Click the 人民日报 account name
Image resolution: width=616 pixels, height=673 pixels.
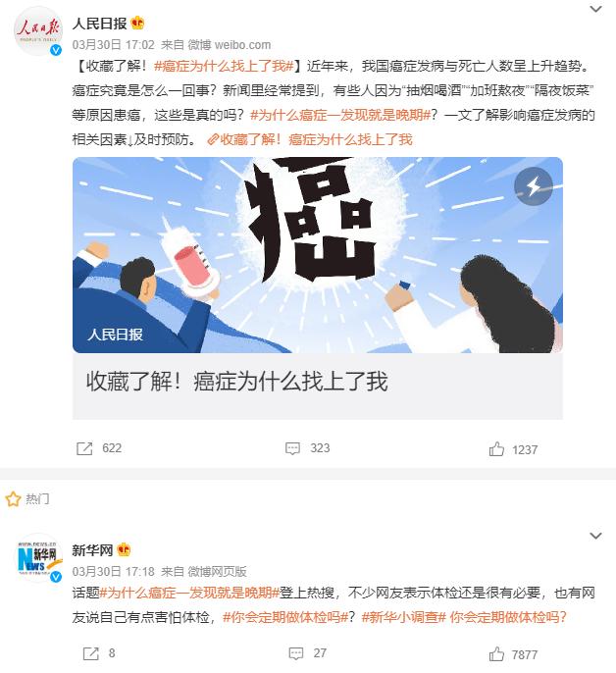(x=100, y=24)
